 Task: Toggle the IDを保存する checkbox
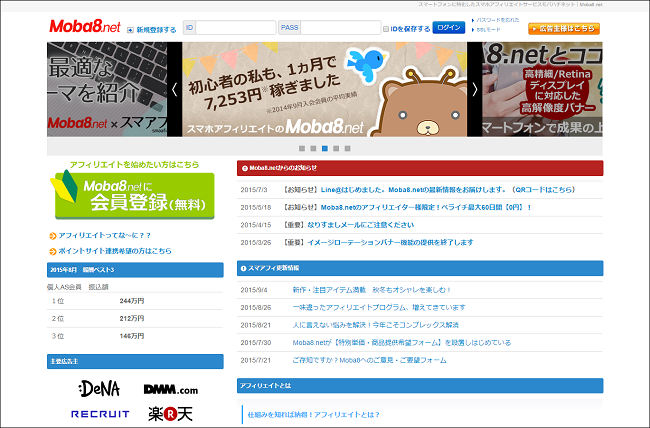[x=386, y=29]
